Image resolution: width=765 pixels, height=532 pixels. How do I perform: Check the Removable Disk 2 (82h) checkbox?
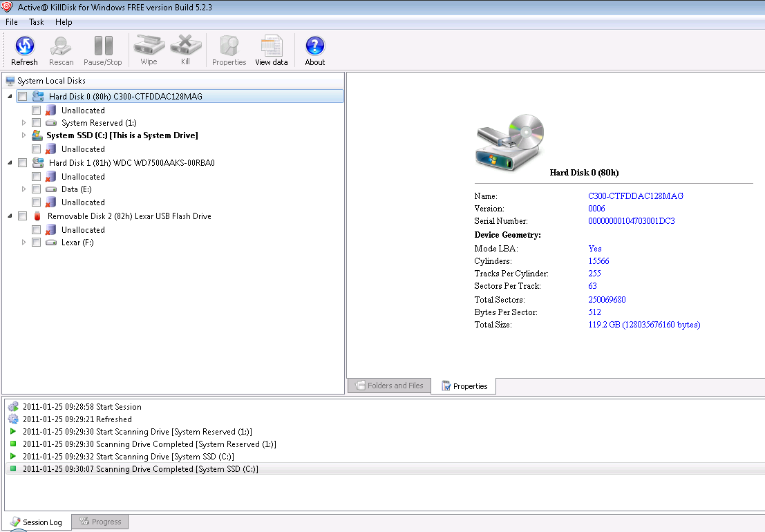point(22,216)
